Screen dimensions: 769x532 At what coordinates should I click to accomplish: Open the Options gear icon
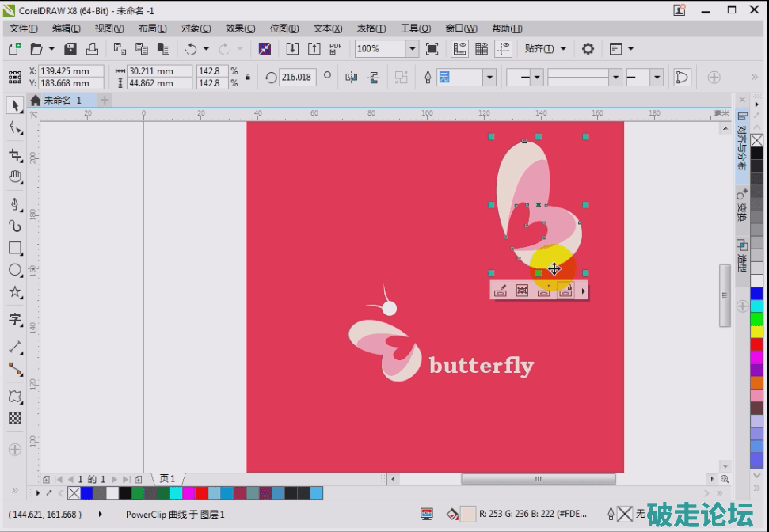[x=588, y=49]
